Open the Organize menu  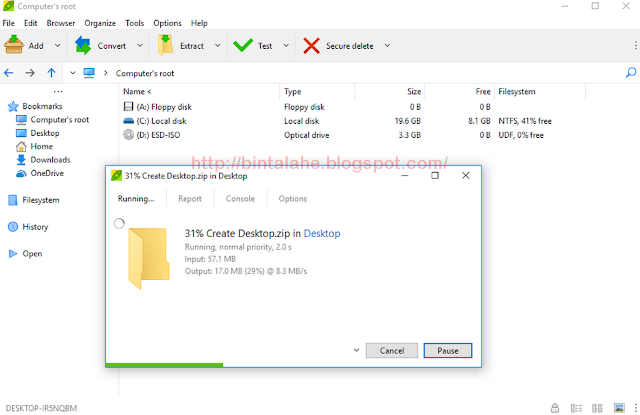click(100, 23)
